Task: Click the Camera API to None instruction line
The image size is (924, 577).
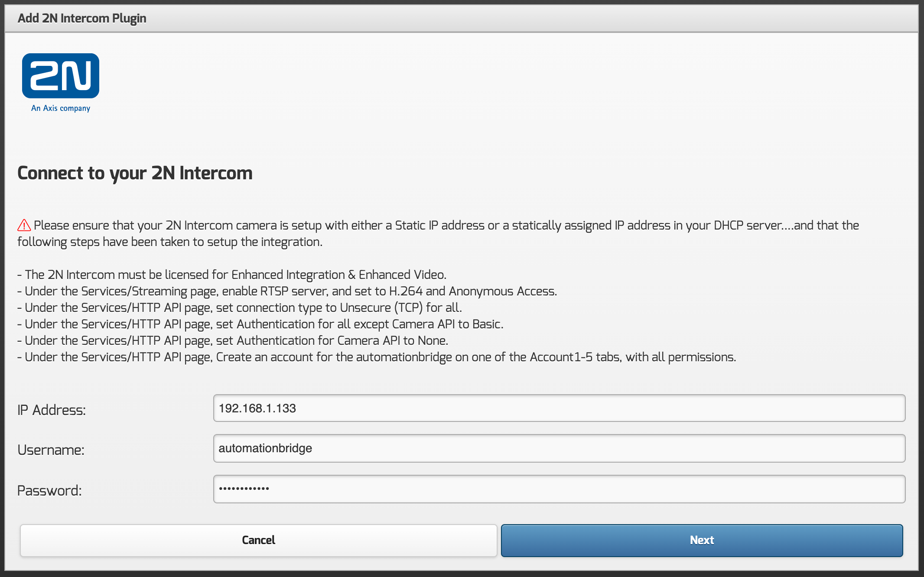Action: [233, 341]
